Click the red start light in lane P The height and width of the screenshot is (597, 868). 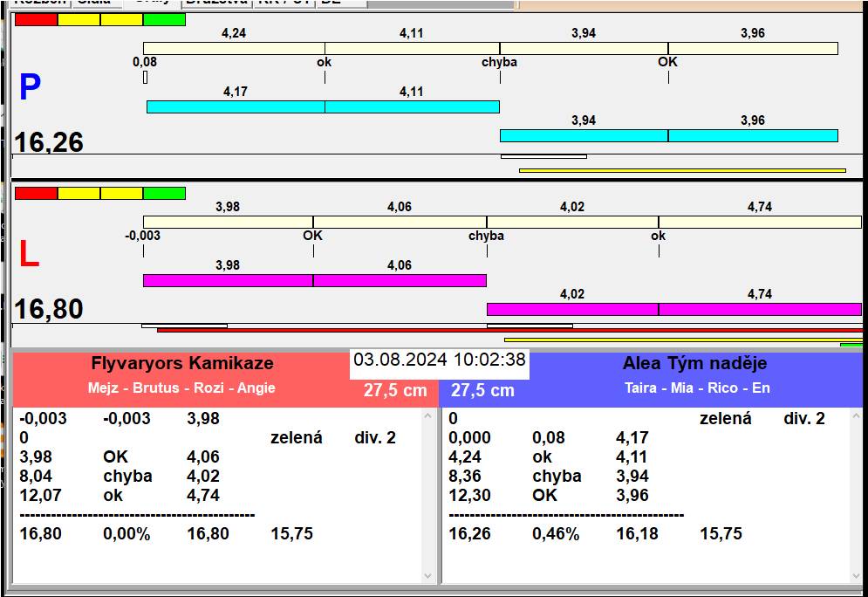(36, 20)
